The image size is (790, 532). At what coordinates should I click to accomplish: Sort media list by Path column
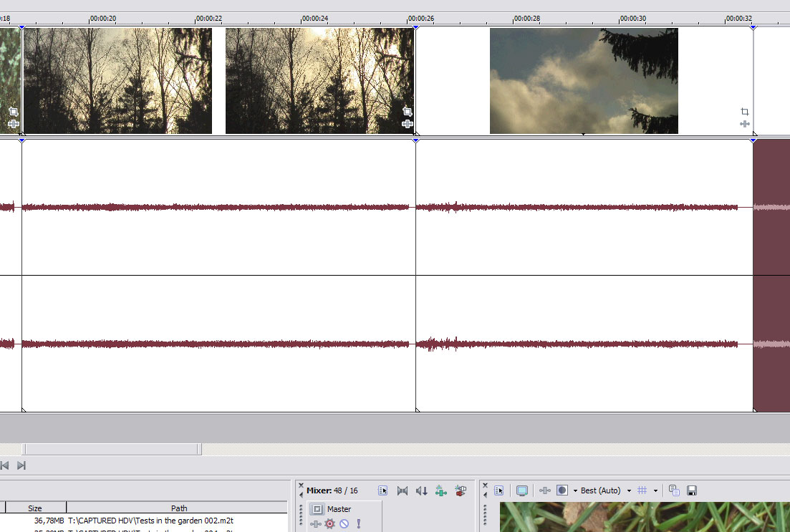tap(179, 508)
